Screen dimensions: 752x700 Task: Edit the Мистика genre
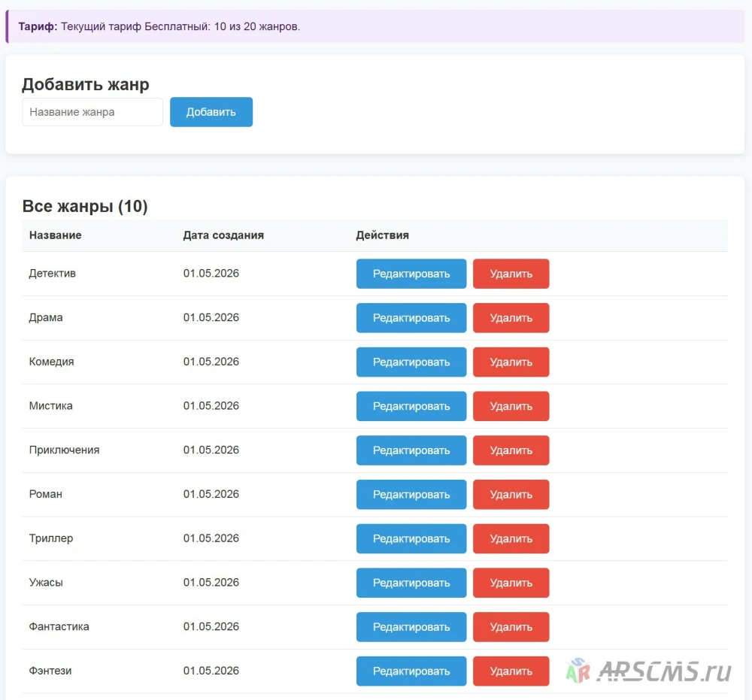(411, 406)
